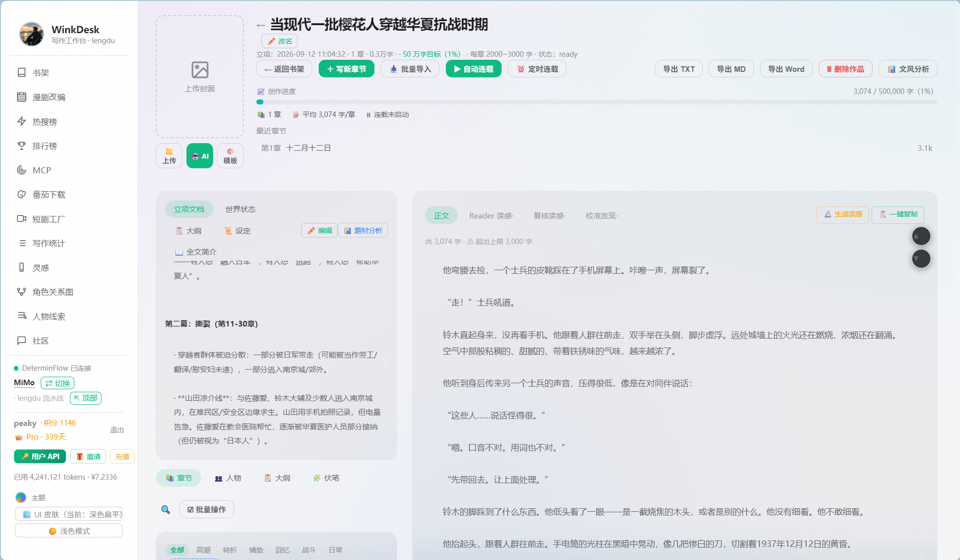The width and height of the screenshot is (960, 560).
Task: Switch to the Reader 读感 tab
Action: pos(491,216)
